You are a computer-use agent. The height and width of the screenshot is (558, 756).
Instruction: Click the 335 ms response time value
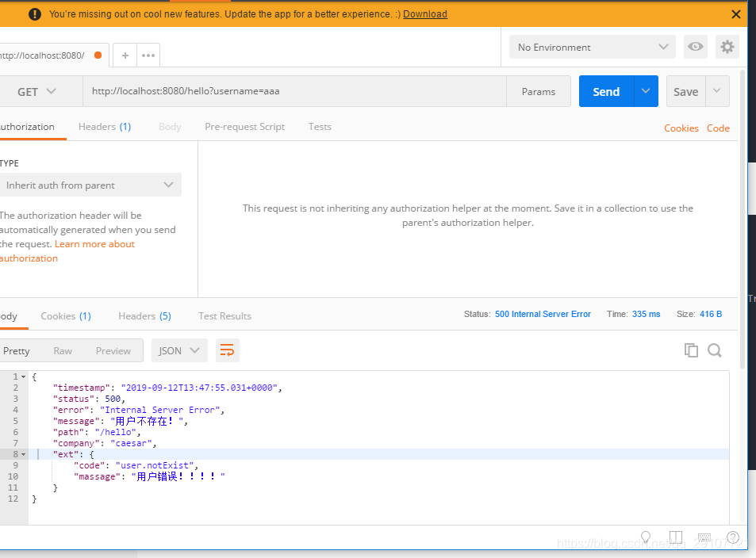tap(646, 314)
